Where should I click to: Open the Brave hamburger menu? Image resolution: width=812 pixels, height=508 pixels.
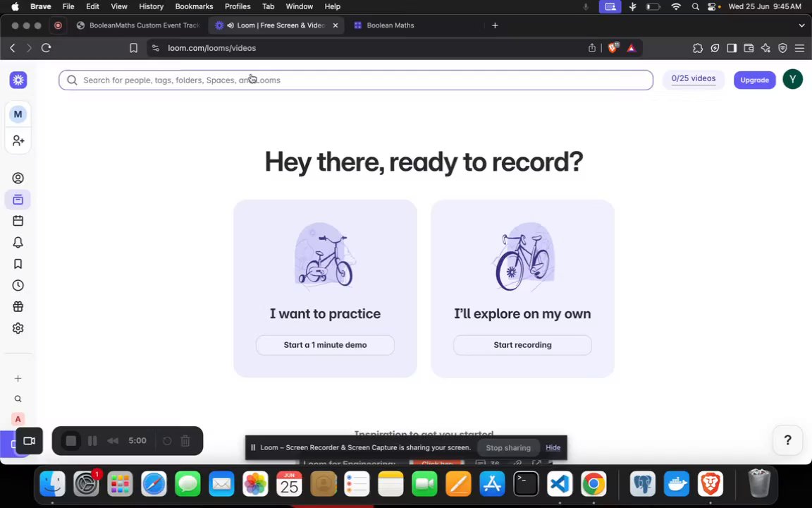(x=799, y=48)
